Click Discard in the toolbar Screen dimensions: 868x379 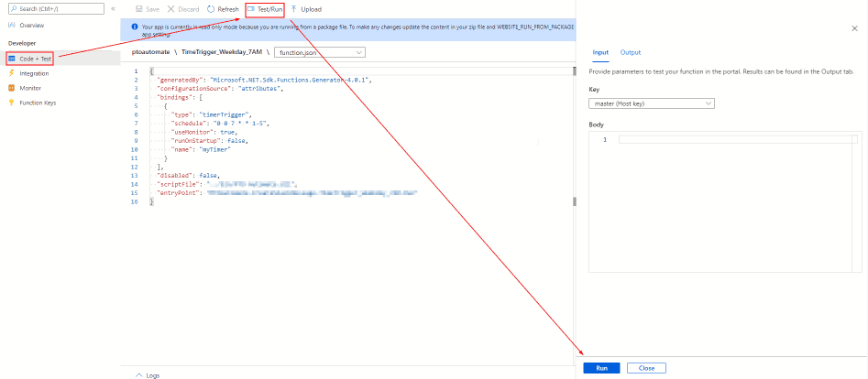(183, 9)
